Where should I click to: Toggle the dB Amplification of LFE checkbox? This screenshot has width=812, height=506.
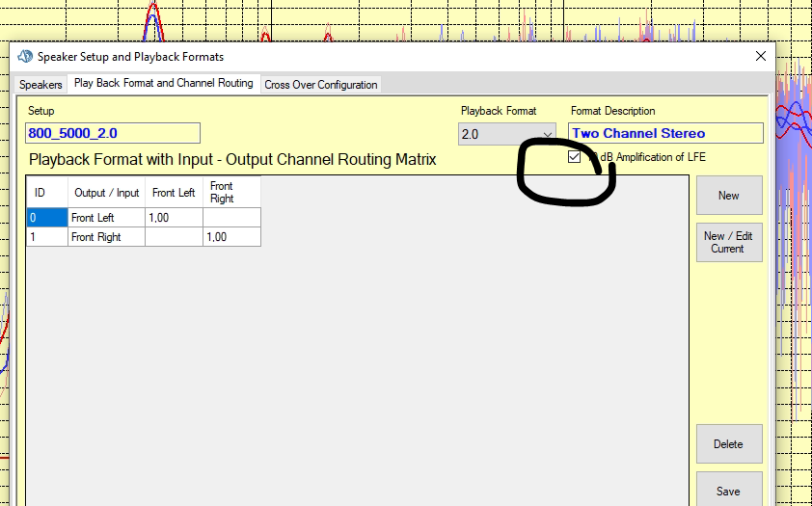tap(574, 157)
